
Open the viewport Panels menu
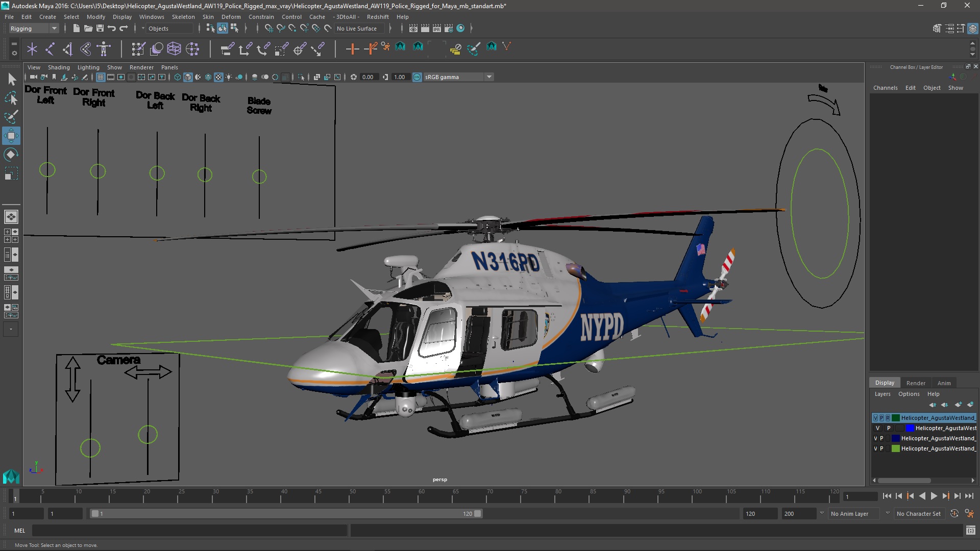click(x=169, y=67)
